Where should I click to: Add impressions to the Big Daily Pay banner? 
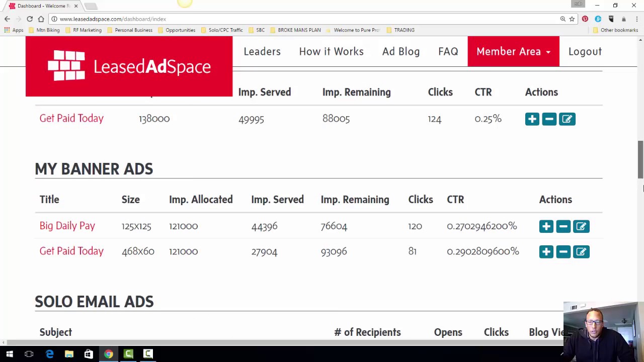pyautogui.click(x=546, y=226)
